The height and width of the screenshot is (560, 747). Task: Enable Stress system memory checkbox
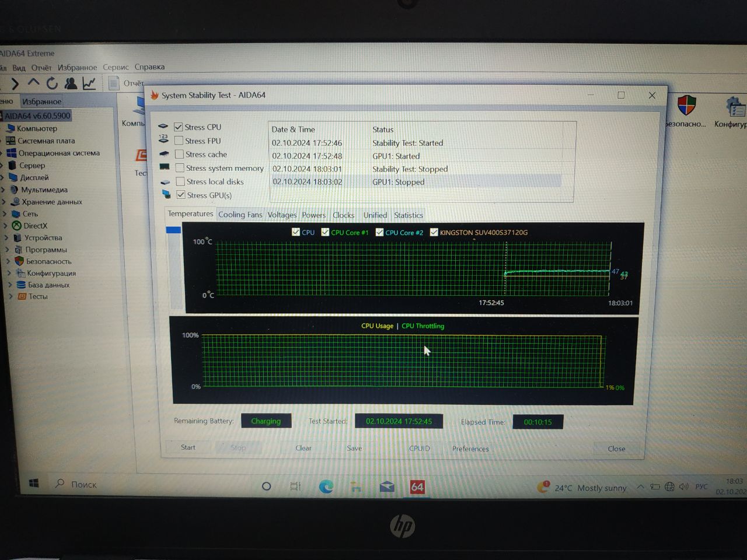point(180,167)
